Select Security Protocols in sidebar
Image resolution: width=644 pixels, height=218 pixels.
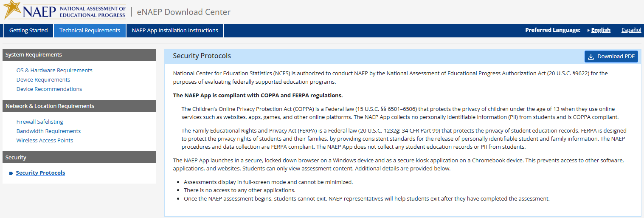point(40,173)
